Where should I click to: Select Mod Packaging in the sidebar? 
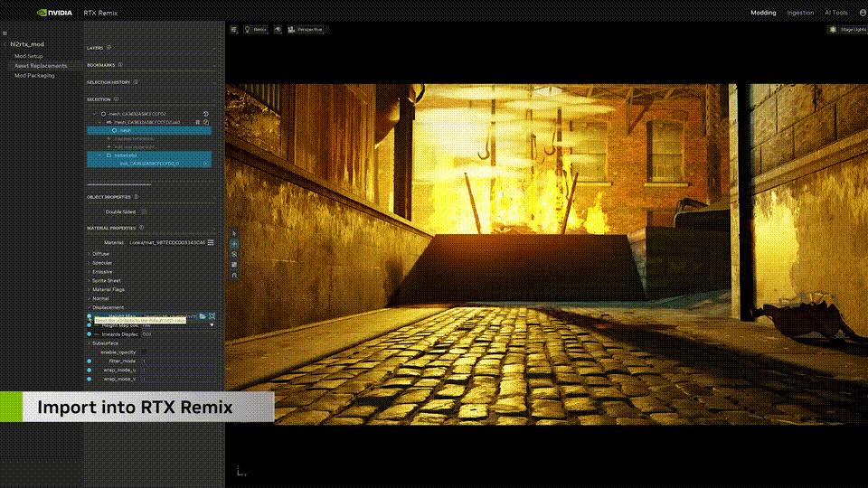(34, 75)
